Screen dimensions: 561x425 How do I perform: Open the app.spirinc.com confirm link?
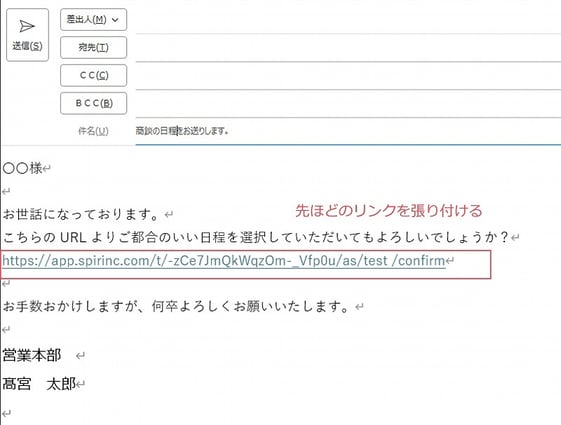point(224,261)
